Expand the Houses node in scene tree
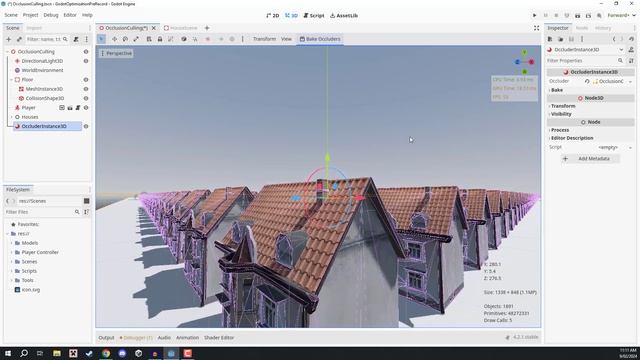The width and height of the screenshot is (640, 360). (x=11, y=117)
